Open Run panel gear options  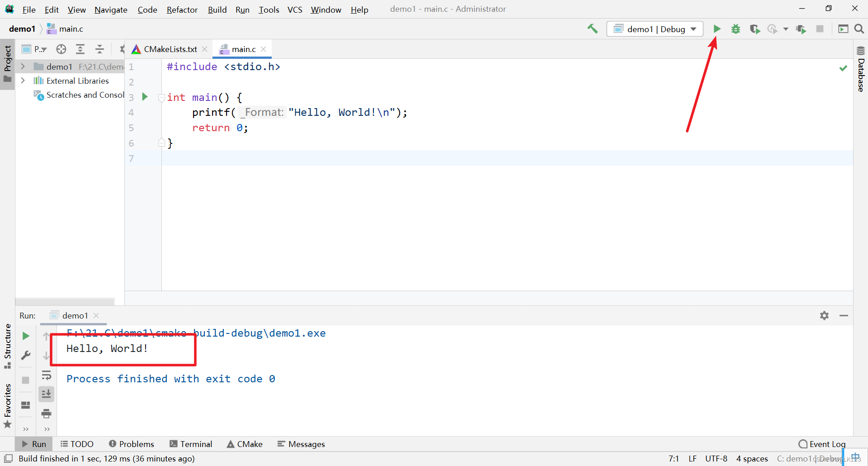824,315
